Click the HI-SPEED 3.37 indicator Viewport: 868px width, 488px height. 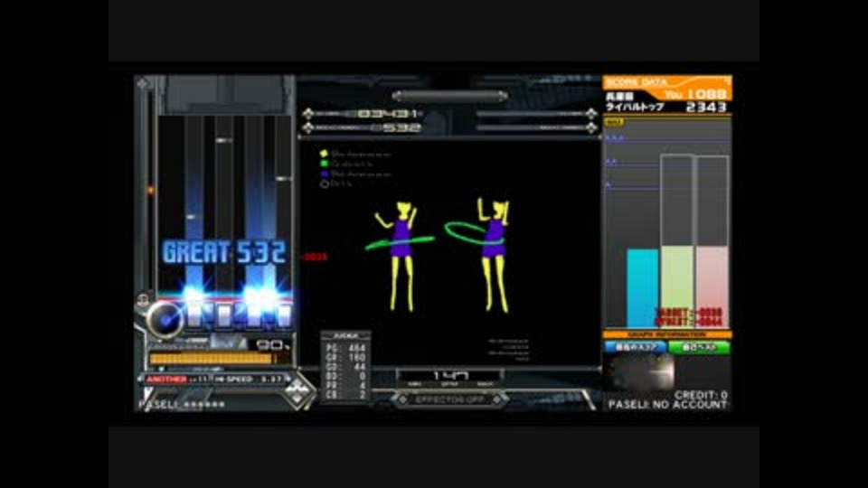click(x=249, y=379)
